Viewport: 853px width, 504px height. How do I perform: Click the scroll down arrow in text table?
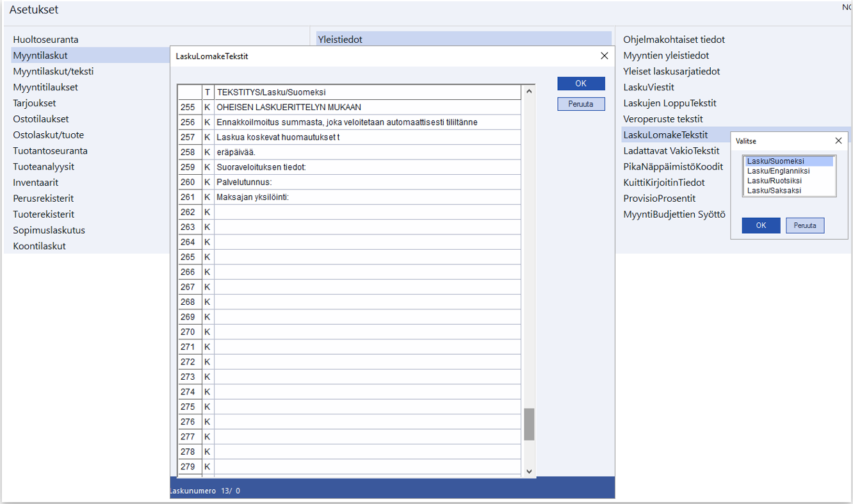pyautogui.click(x=529, y=471)
